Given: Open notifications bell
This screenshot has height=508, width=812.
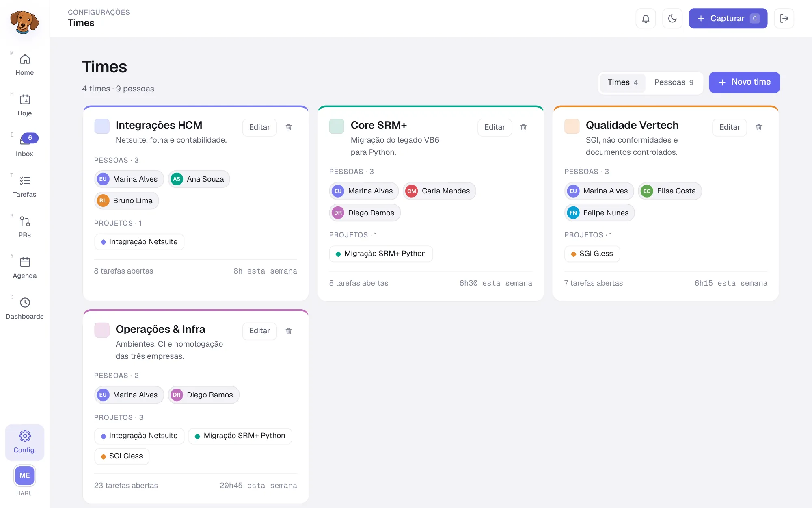Looking at the screenshot, I should [x=646, y=19].
